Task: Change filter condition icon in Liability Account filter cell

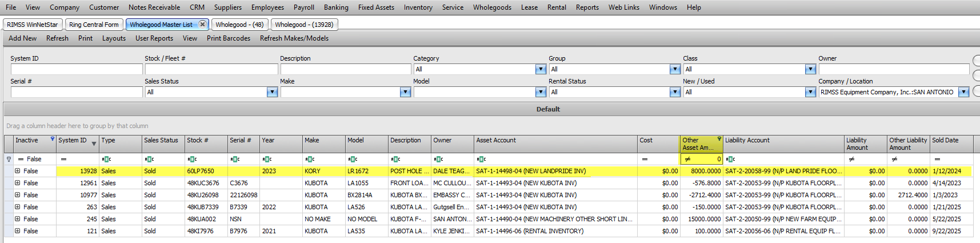Action: click(x=730, y=160)
